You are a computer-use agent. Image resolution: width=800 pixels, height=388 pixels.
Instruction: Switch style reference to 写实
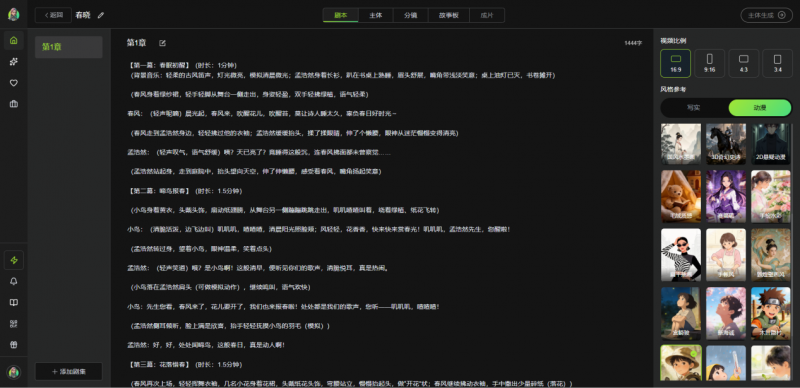[x=693, y=108]
